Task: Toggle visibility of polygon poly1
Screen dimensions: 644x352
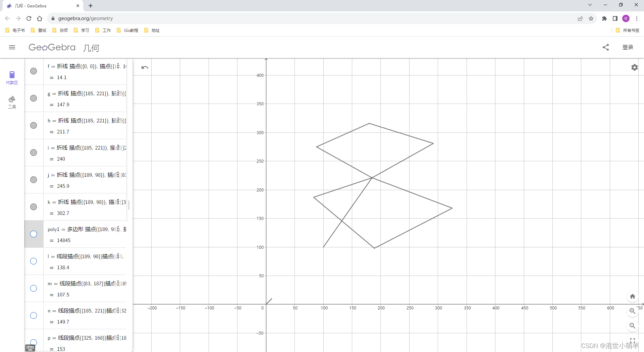Action: 34,234
